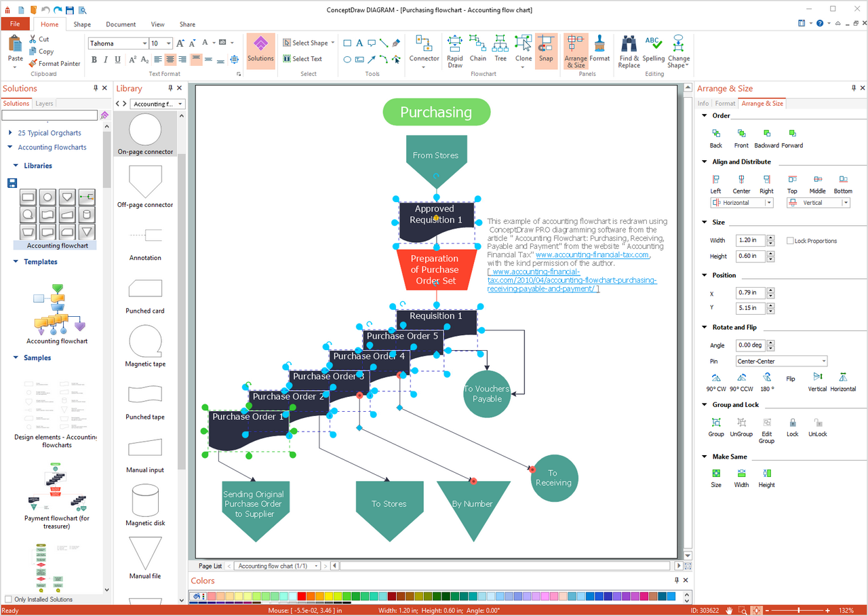Viewport: 868px width, 616px height.
Task: Click the Width input field
Action: (x=751, y=241)
